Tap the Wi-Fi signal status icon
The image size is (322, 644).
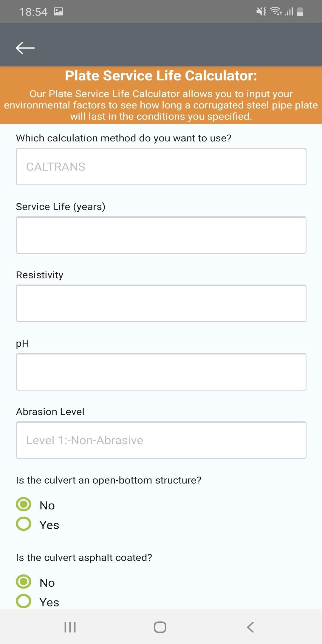pos(276,12)
